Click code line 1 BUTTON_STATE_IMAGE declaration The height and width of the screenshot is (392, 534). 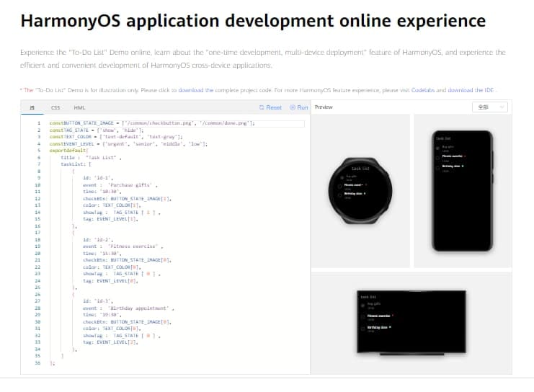coord(152,123)
